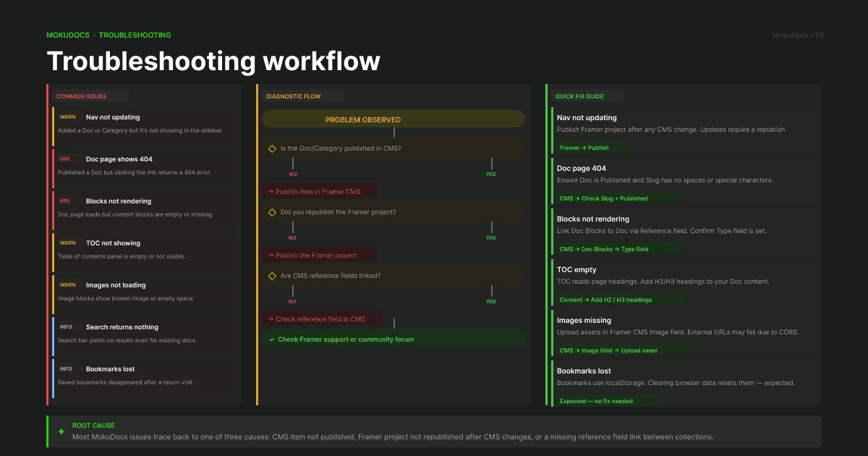868x456 pixels.
Task: Click the 'TOC empty' quick fix title
Action: pos(576,269)
